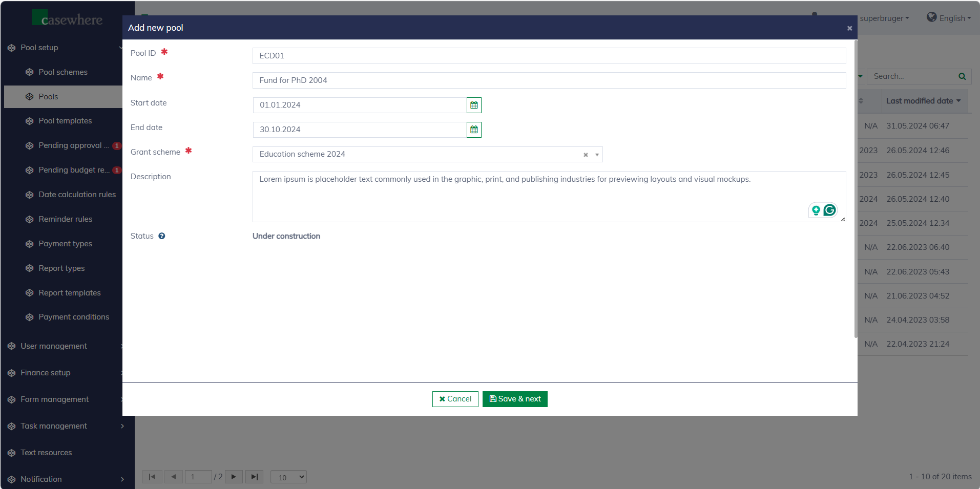Select Payment conditions in the sidebar
Viewport: 980px width, 489px height.
pos(74,317)
